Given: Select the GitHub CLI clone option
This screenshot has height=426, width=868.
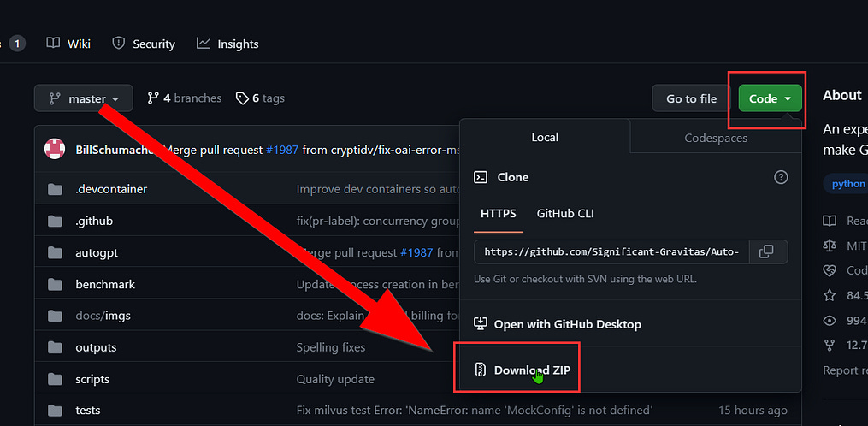Looking at the screenshot, I should (x=565, y=213).
